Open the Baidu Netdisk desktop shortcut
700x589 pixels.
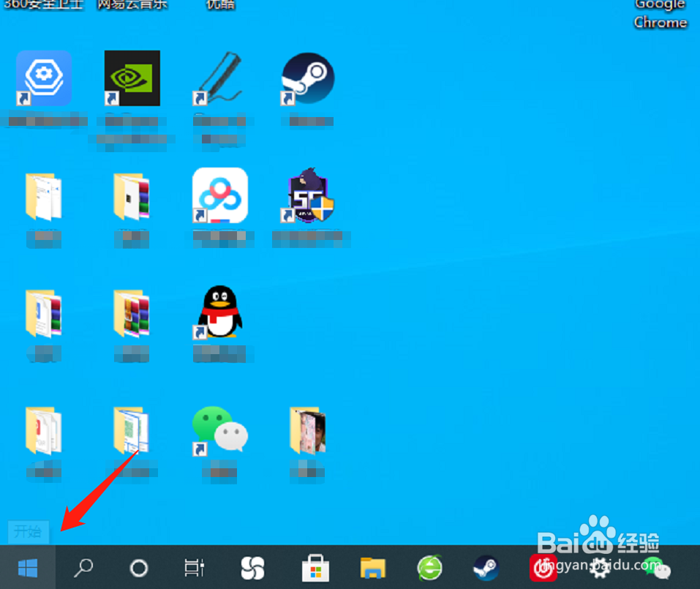(x=219, y=196)
